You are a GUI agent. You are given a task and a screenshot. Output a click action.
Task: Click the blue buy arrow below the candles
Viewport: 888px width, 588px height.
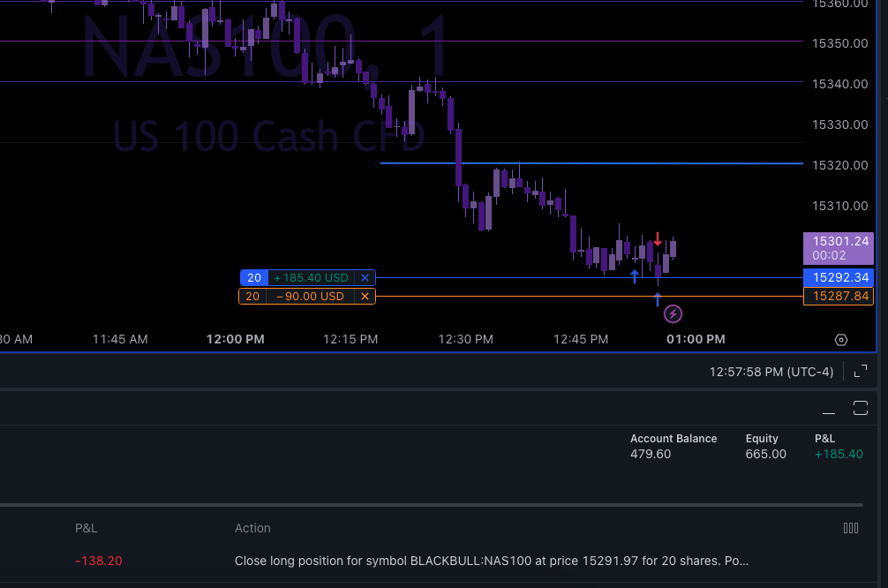[x=658, y=300]
